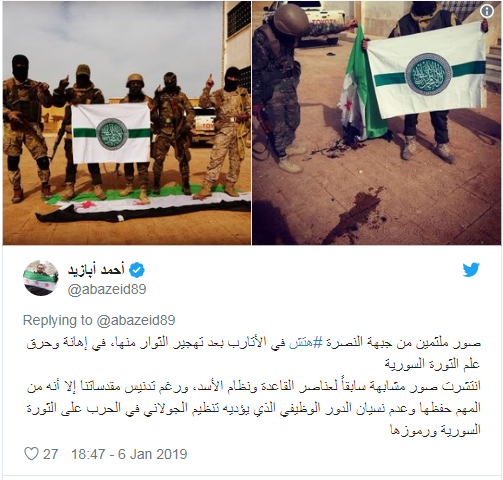Viewport: 503px width, 480px height.
Task: Click the white-green flag in the left photo
Action: pyautogui.click(x=111, y=133)
